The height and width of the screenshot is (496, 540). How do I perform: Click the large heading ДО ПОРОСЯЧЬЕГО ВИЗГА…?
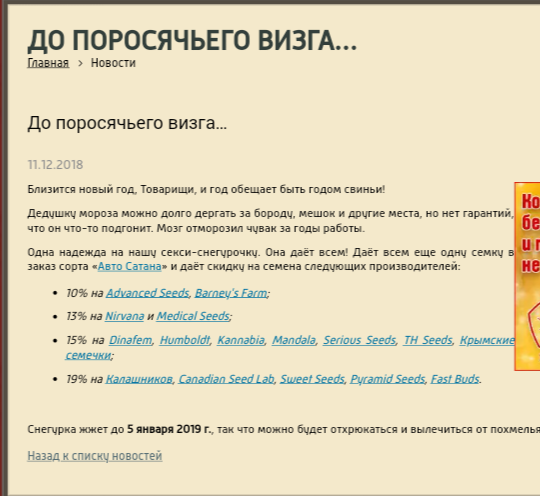click(192, 41)
